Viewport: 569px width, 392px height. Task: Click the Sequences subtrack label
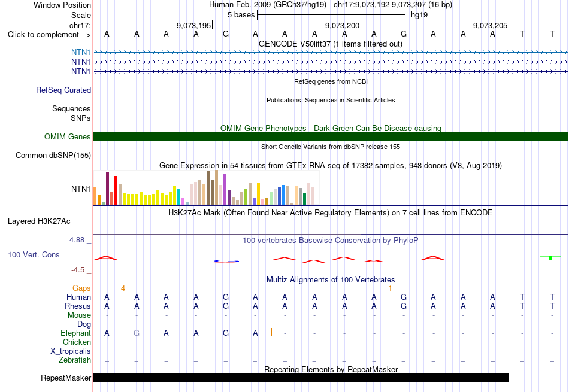(71, 108)
